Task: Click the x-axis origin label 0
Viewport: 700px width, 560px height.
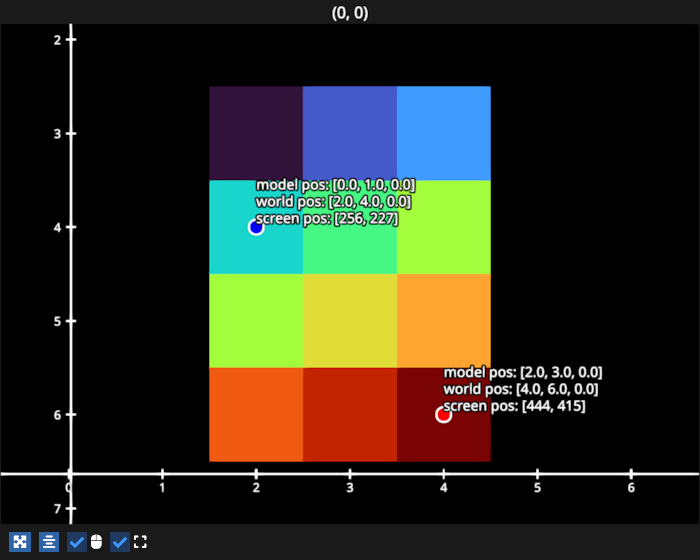Action: (x=69, y=488)
